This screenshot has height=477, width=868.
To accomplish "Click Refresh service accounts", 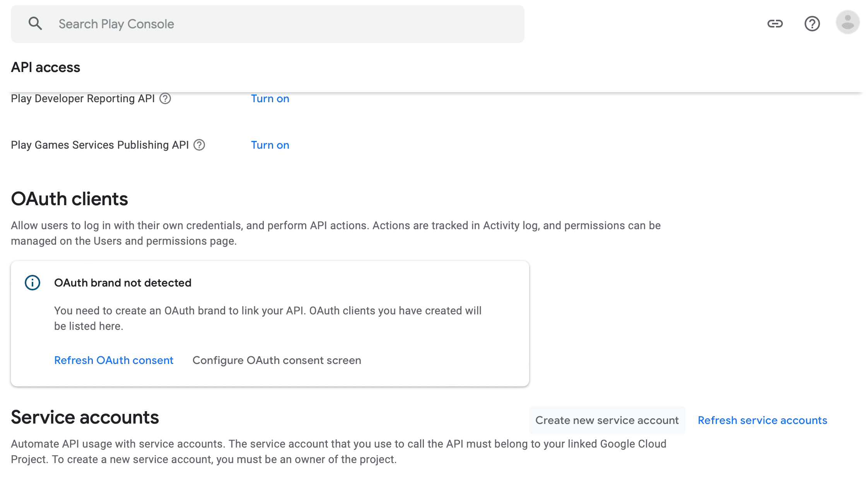I will pyautogui.click(x=762, y=420).
